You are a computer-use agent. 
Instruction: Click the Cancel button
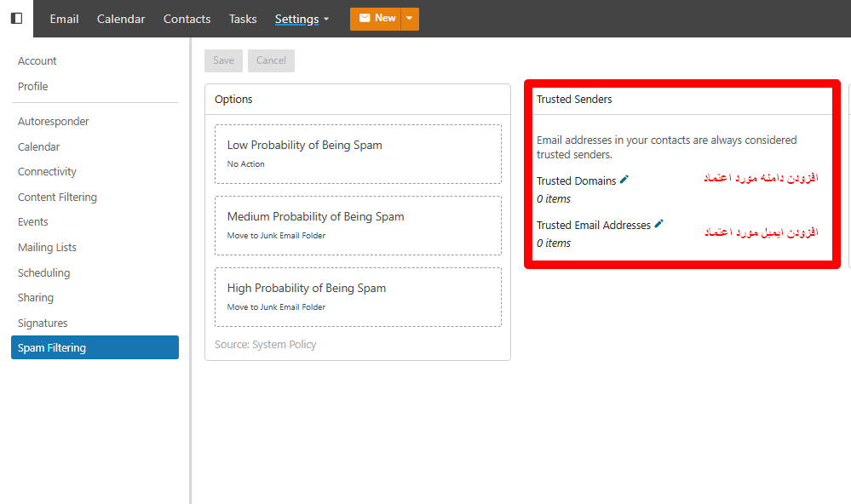coord(271,60)
